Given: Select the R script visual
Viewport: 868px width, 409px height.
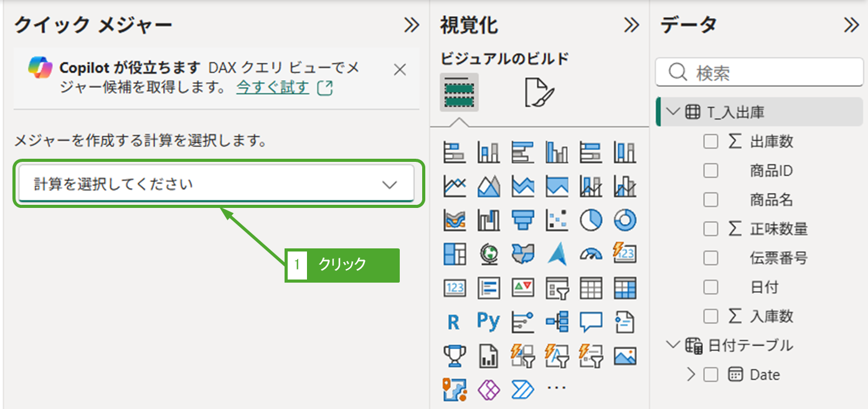Looking at the screenshot, I should click(453, 322).
